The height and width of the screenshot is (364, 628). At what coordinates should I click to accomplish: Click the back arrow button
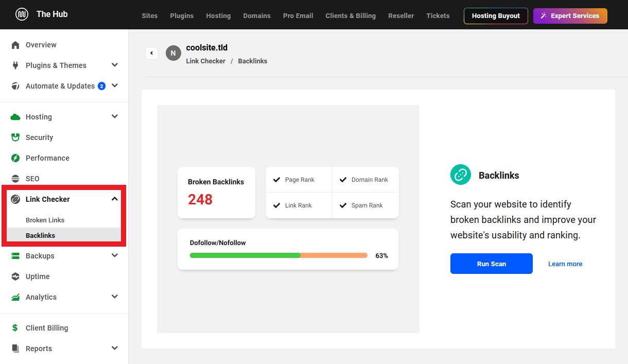coord(151,53)
